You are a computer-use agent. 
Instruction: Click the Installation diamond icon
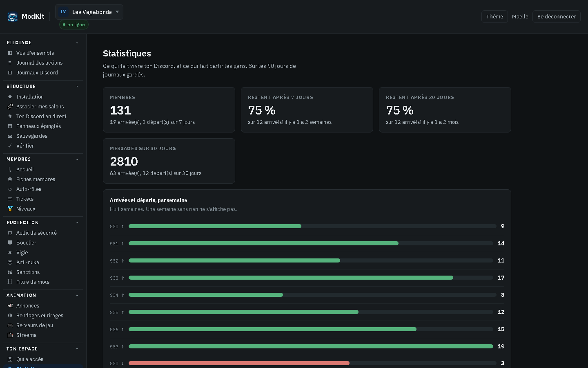(x=10, y=96)
